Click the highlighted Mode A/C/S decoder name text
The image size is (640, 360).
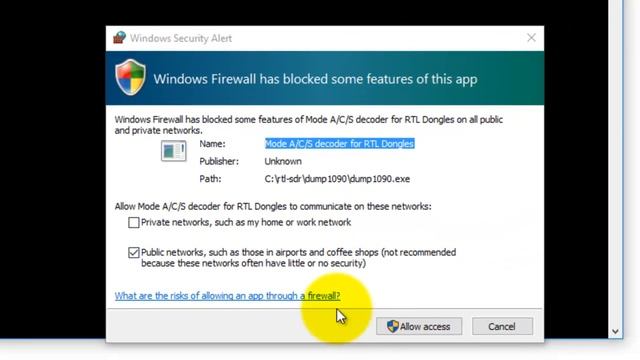(x=340, y=144)
